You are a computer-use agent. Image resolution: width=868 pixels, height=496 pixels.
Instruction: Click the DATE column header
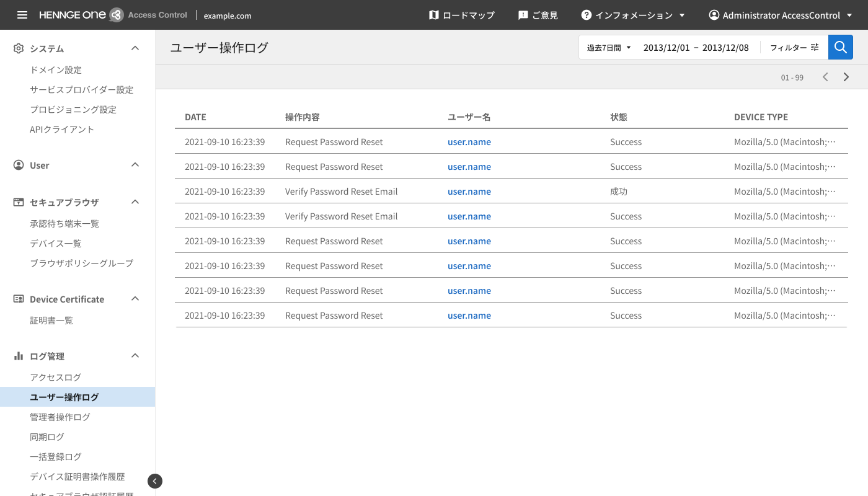195,117
